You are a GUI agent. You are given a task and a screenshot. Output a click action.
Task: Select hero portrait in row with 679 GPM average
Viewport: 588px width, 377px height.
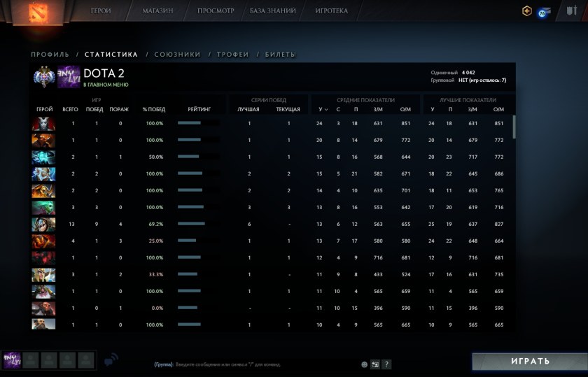pyautogui.click(x=43, y=140)
